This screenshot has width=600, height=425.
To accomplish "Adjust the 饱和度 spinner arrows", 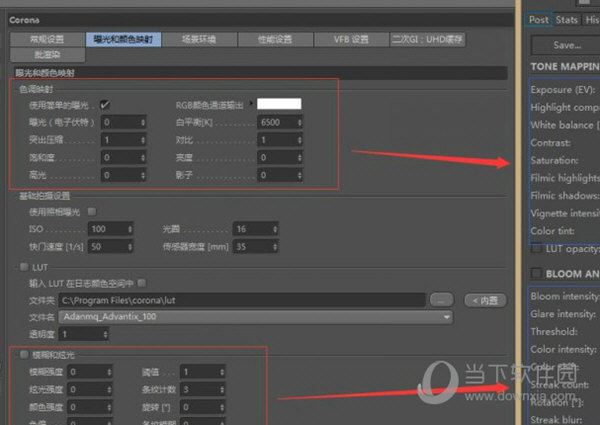I will pyautogui.click(x=143, y=158).
